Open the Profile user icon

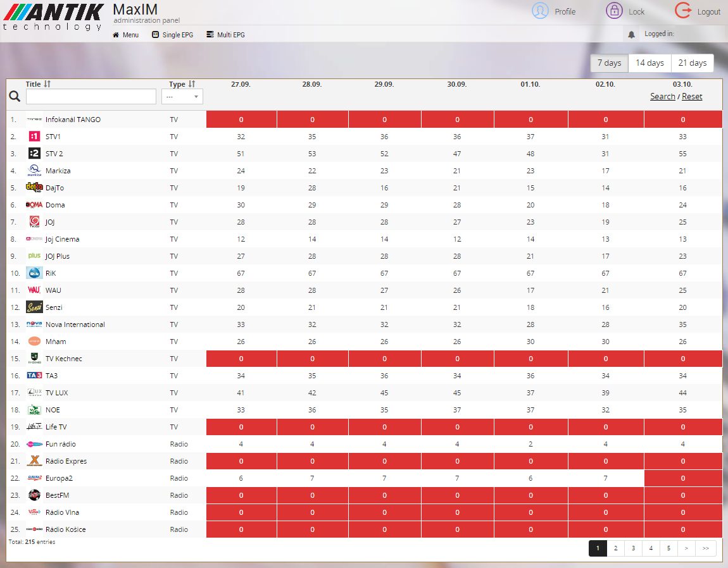540,11
